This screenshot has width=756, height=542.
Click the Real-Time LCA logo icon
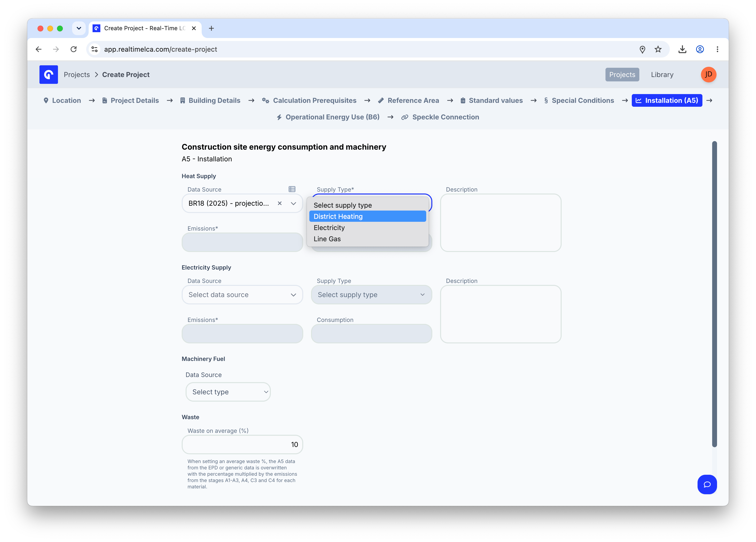[49, 74]
